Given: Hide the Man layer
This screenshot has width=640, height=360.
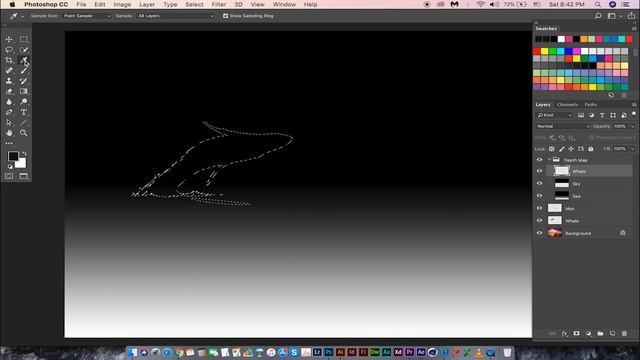Looking at the screenshot, I should pyautogui.click(x=540, y=209).
